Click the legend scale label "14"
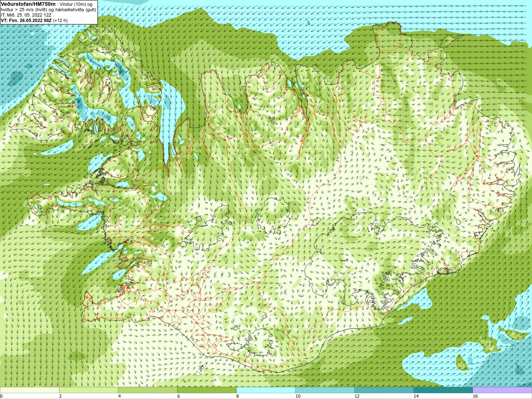 pyautogui.click(x=416, y=396)
